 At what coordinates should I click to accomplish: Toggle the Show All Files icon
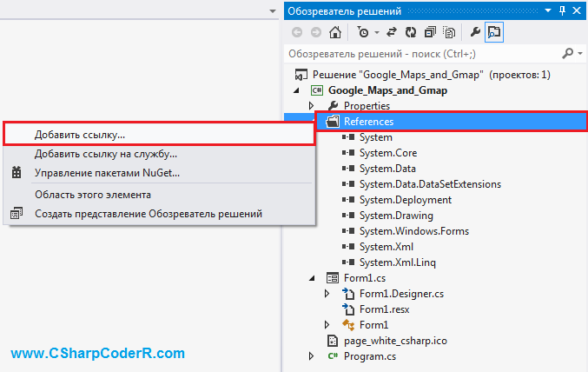pos(449,32)
